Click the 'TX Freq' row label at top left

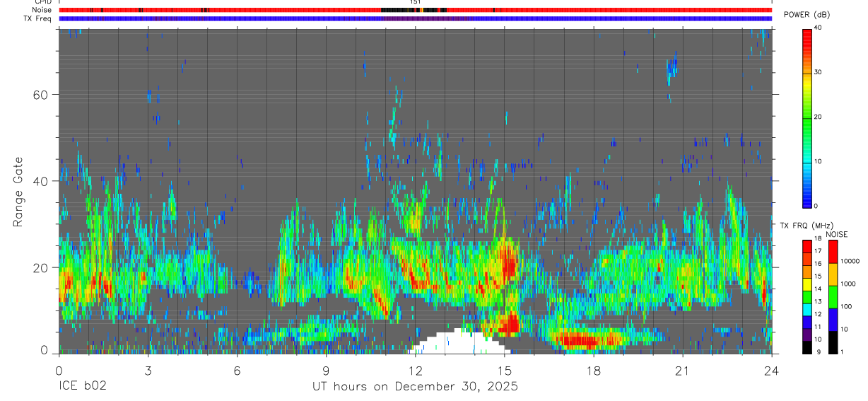click(x=38, y=18)
